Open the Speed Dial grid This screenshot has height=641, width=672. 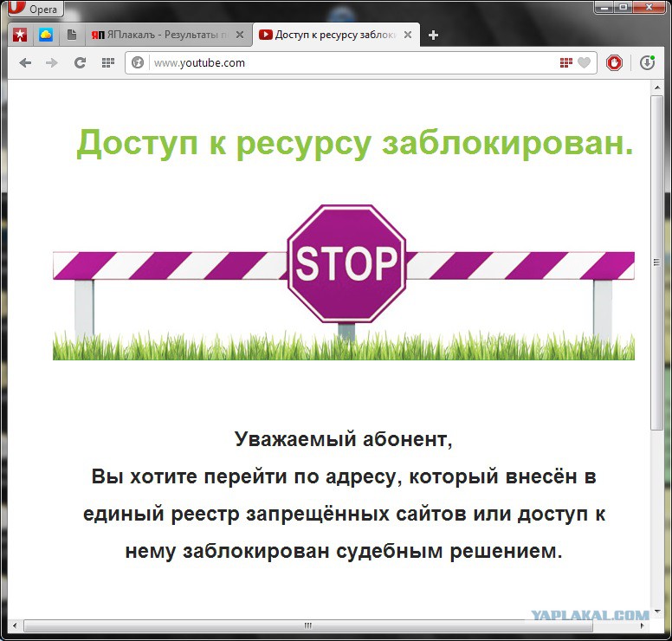108,63
